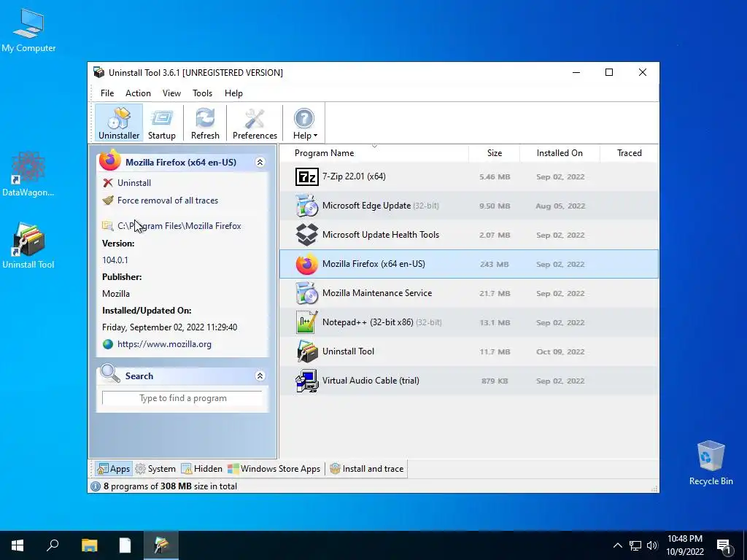
Task: Switch to the Apps tab
Action: [x=113, y=469]
